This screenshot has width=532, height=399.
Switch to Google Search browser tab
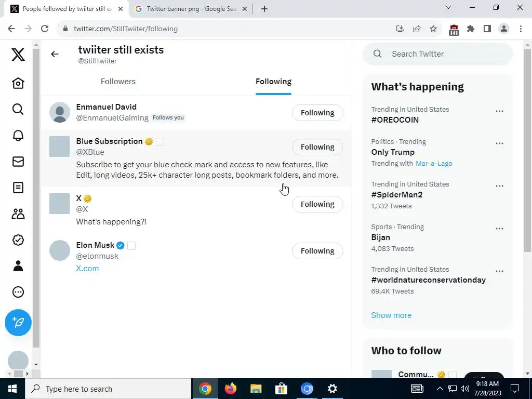point(191,9)
